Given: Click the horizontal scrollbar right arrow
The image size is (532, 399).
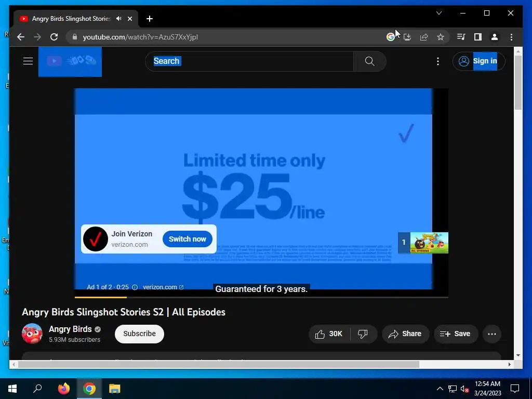Looking at the screenshot, I should coord(510,364).
